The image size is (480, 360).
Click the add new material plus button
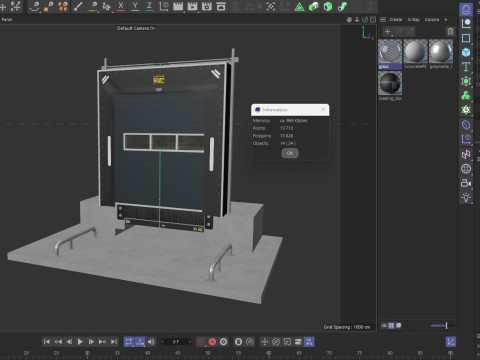click(387, 32)
